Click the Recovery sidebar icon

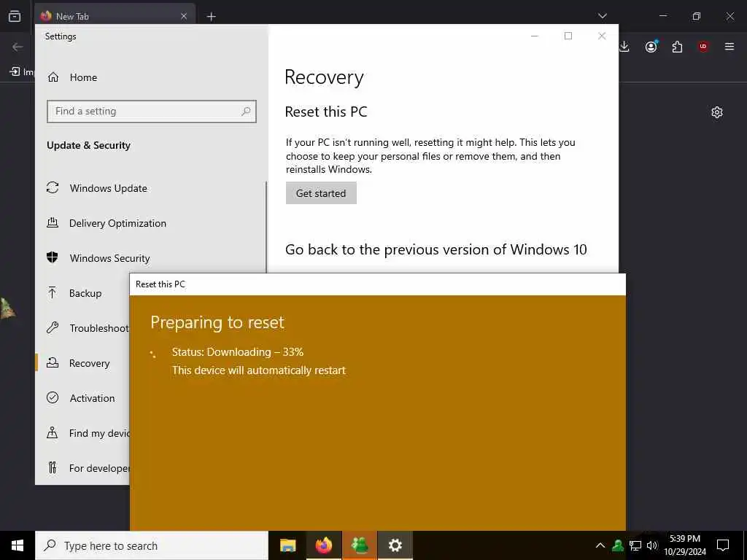[x=53, y=363]
